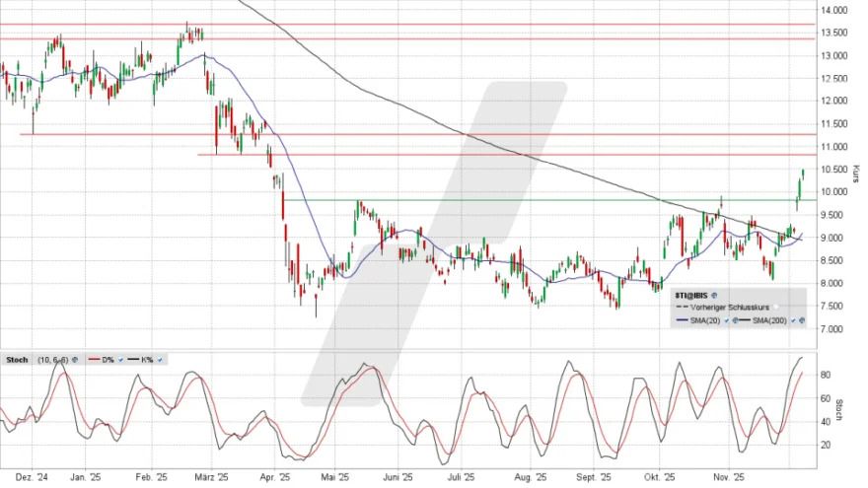Screen dimensions: 868x488
Task: Click the 10.000 price axis label
Action: [x=833, y=192]
